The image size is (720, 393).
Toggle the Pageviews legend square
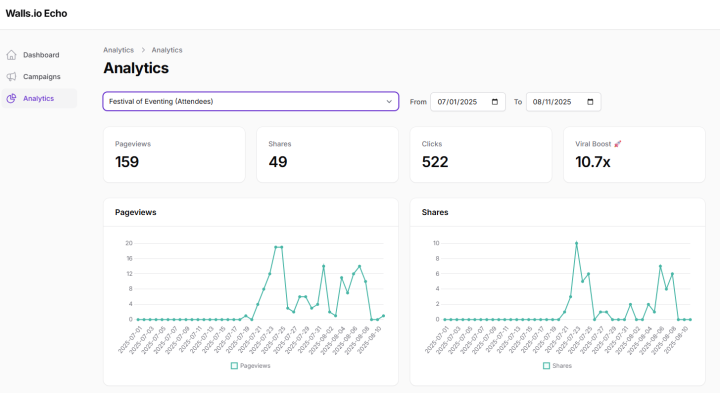234,366
